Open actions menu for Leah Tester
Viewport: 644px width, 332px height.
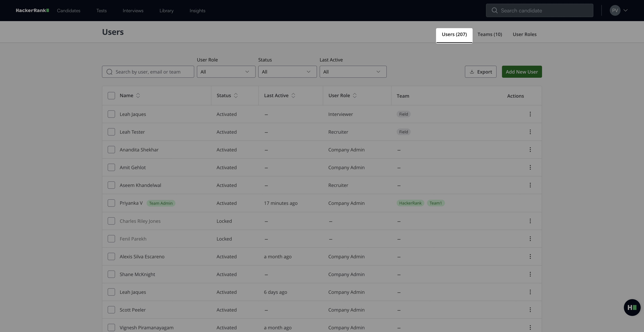530,132
